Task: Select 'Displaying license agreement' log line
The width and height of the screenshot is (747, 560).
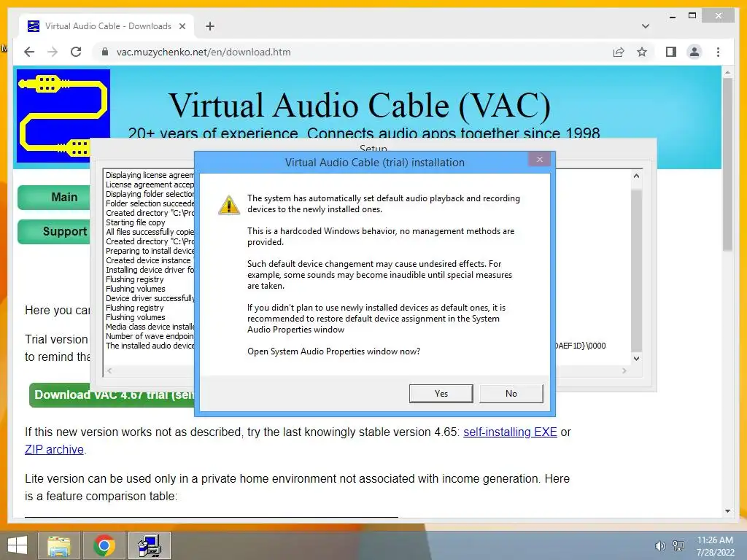Action: 150,175
